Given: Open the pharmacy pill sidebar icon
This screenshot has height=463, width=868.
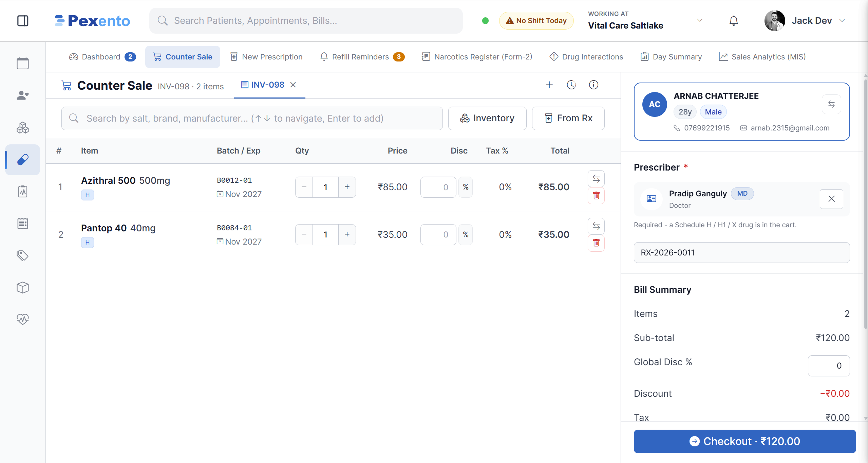Looking at the screenshot, I should click(23, 160).
